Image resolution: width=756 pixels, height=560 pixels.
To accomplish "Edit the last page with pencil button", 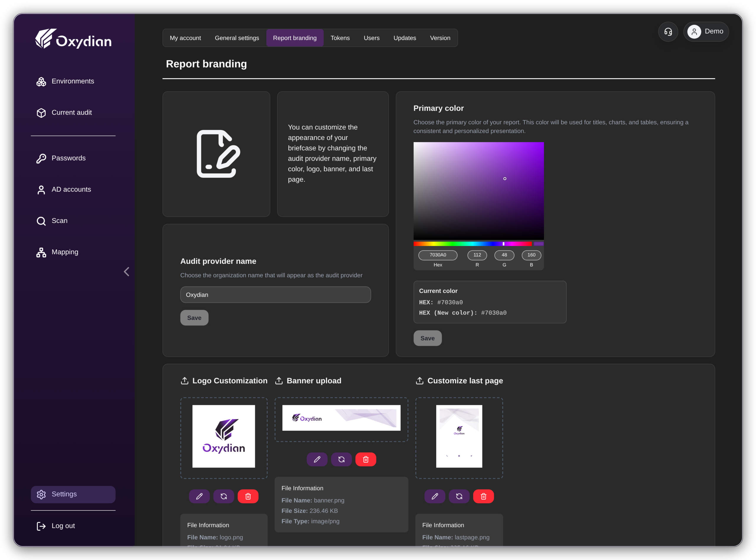I will tap(435, 496).
